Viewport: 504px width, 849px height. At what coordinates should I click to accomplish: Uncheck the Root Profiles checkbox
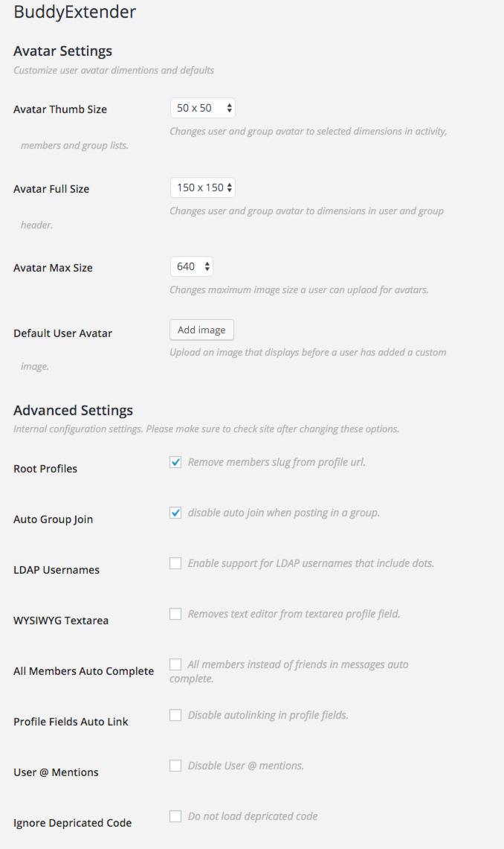click(175, 463)
